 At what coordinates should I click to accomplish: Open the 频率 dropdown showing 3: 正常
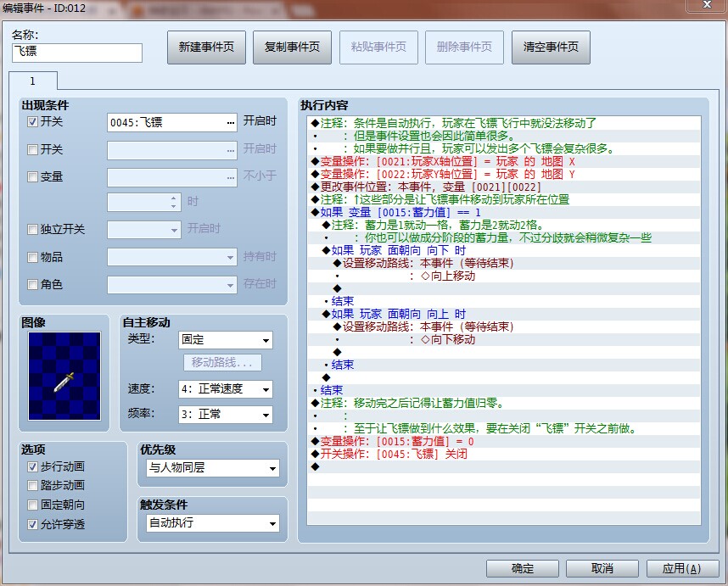(x=226, y=415)
